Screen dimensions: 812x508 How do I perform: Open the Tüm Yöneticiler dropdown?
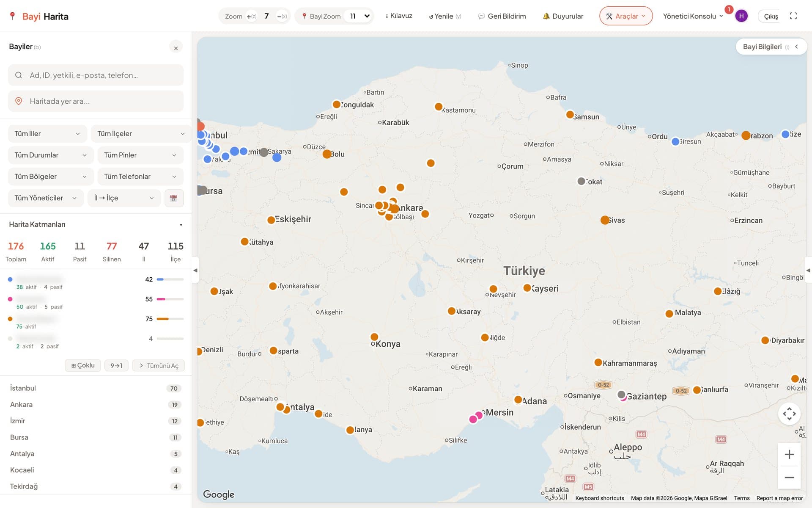[46, 198]
